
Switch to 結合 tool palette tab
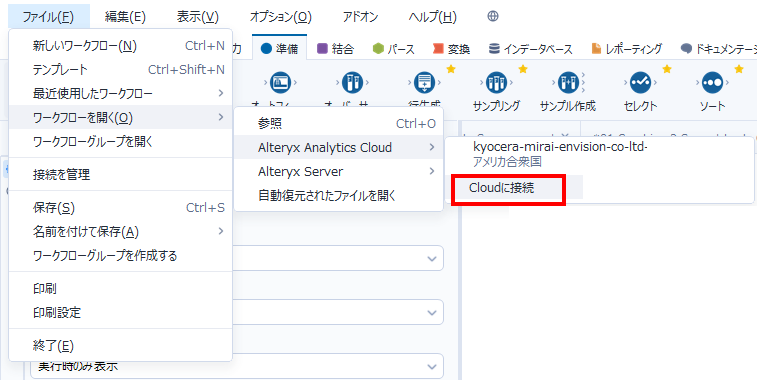click(x=336, y=48)
